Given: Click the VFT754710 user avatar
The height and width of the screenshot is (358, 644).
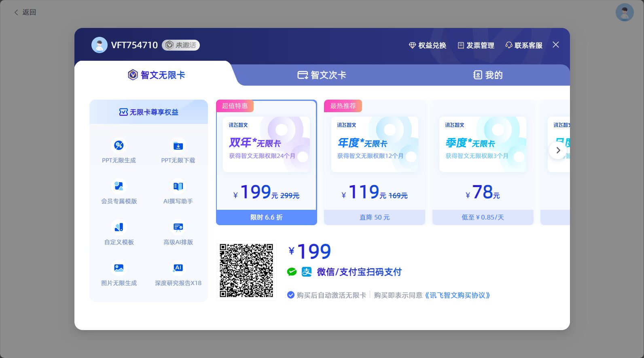Looking at the screenshot, I should (x=100, y=45).
